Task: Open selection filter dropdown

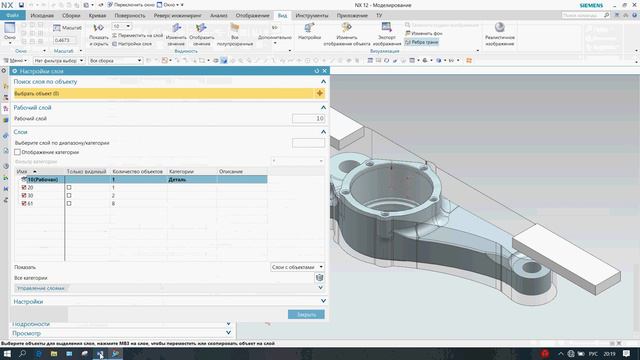Action: [x=59, y=60]
